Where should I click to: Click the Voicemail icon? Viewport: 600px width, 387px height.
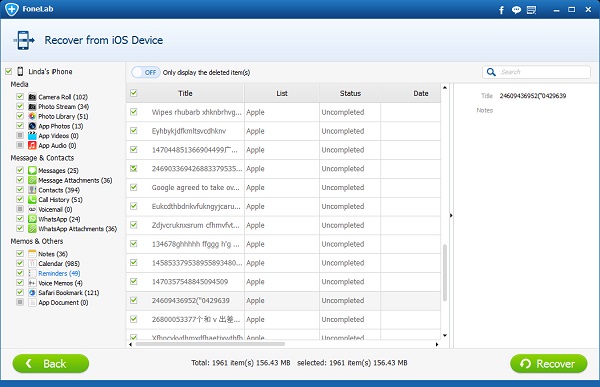tap(32, 209)
